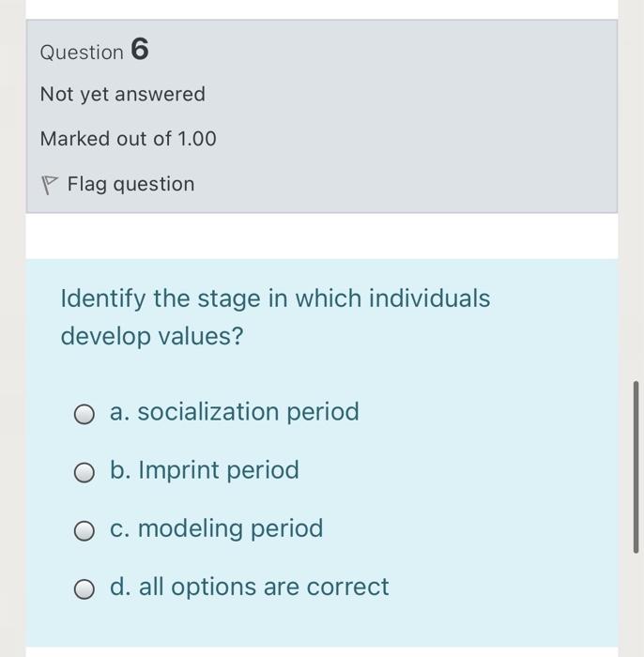
Task: Click the 'a. socialization period' answer label
Action: [234, 412]
